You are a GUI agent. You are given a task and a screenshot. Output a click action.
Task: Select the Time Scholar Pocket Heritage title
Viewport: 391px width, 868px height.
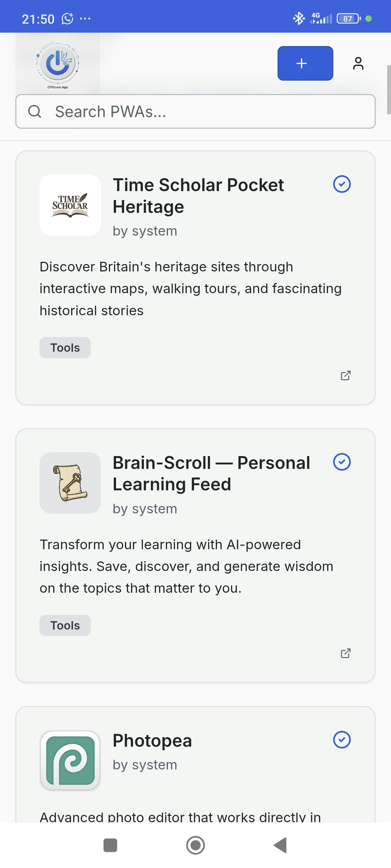(198, 196)
